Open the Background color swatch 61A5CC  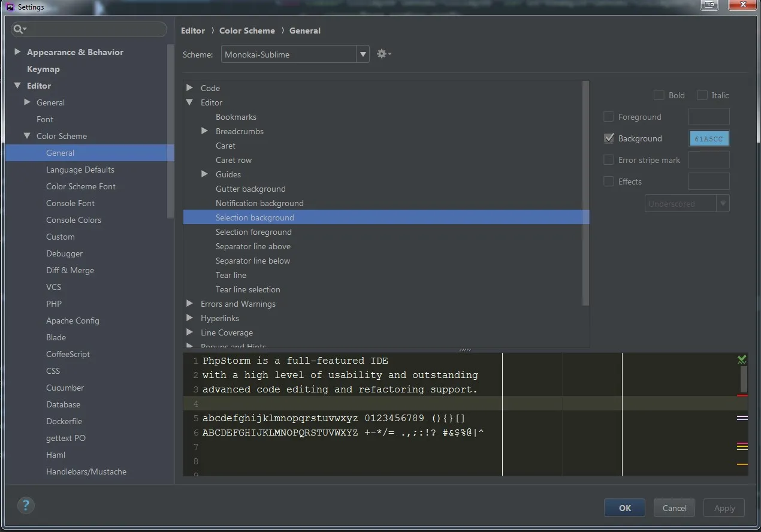point(709,138)
